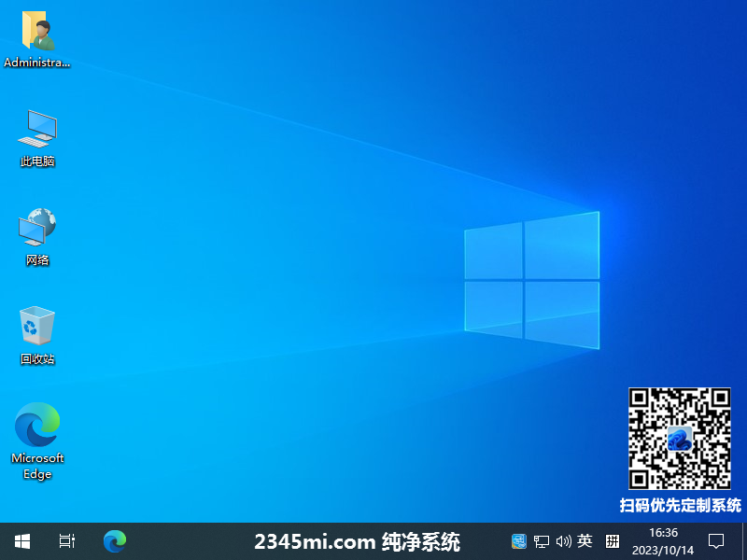
Task: Click the speaker volume tray icon
Action: pyautogui.click(x=563, y=540)
